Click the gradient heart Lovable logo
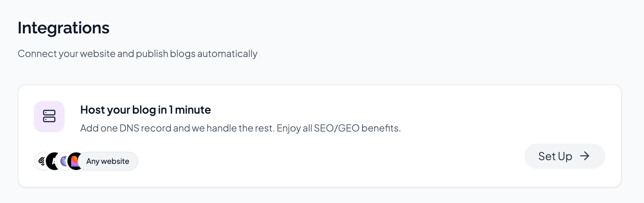This screenshot has width=644, height=203. (x=75, y=161)
